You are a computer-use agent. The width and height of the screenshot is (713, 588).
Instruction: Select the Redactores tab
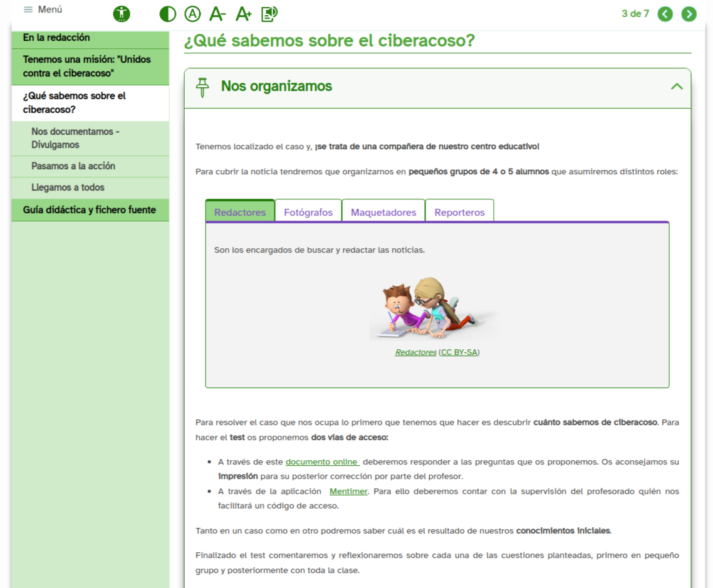point(240,212)
